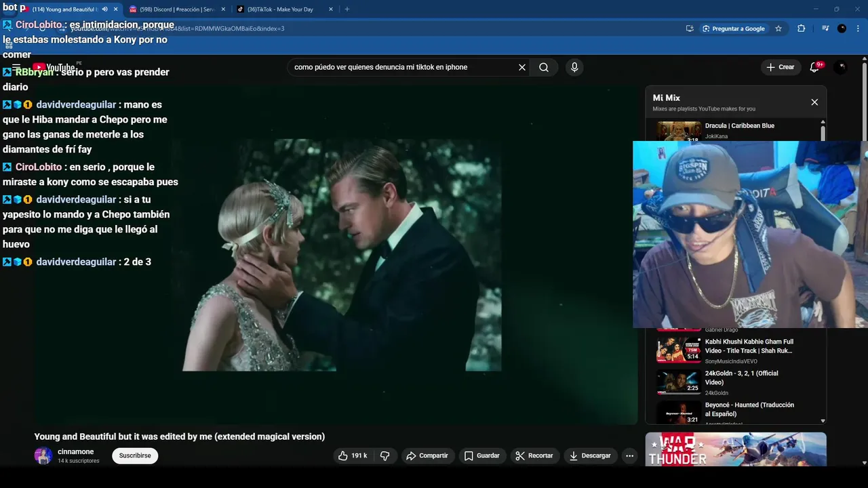Open the cinnamone channel name link

pyautogui.click(x=76, y=452)
